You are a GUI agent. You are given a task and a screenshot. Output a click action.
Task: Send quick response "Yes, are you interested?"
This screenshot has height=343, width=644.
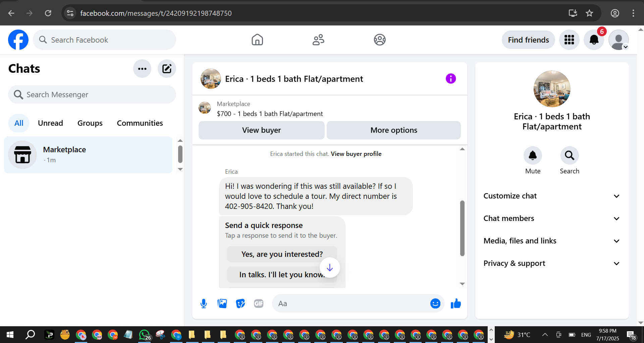(x=282, y=254)
